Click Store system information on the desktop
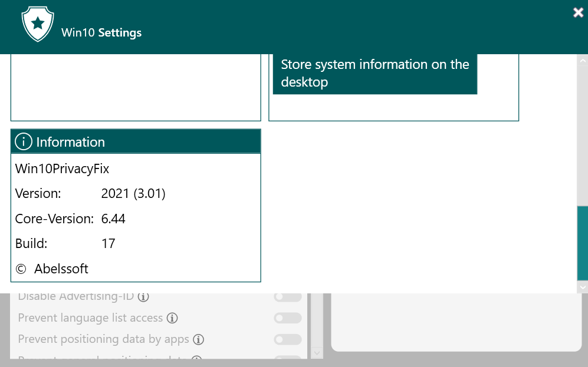Screen dimensions: 588x367 [375, 74]
